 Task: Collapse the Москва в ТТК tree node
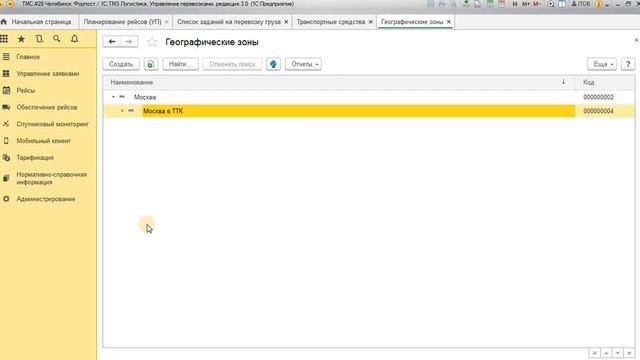122,111
